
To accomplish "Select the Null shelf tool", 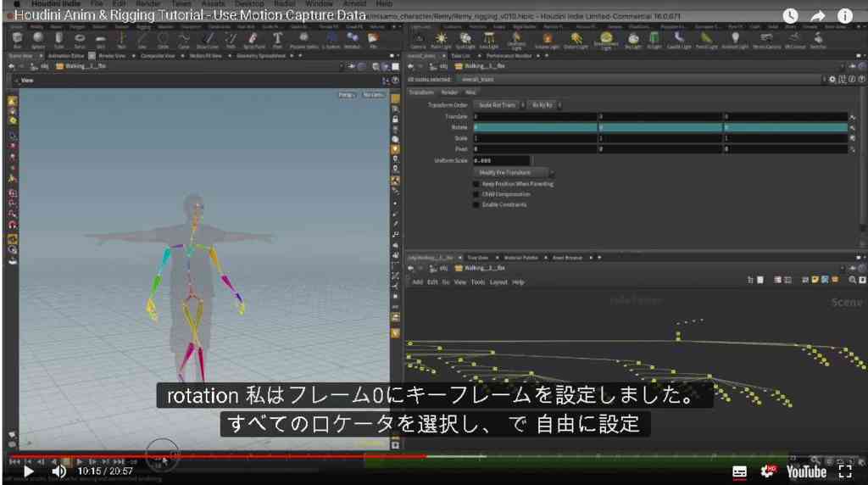I will pos(121,40).
